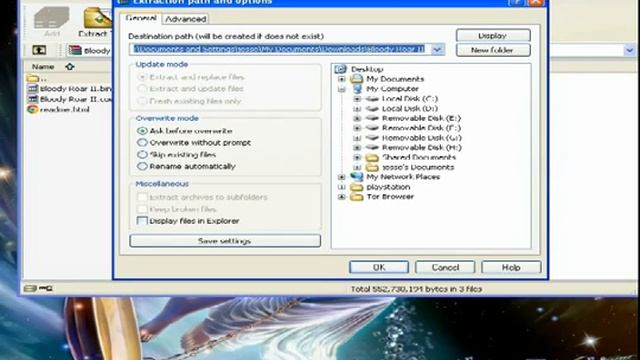The height and width of the screenshot is (360, 640).
Task: Expand Removable Disk (G:) node
Action: pyautogui.click(x=357, y=138)
